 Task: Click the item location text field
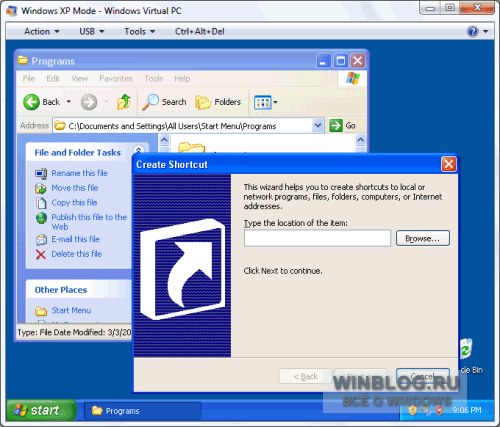click(x=317, y=238)
